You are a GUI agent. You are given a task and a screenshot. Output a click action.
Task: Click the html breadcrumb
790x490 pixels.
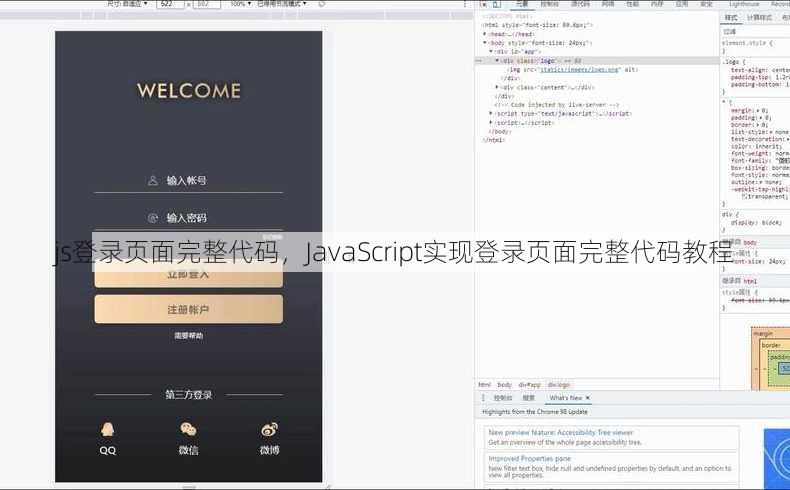tap(484, 385)
